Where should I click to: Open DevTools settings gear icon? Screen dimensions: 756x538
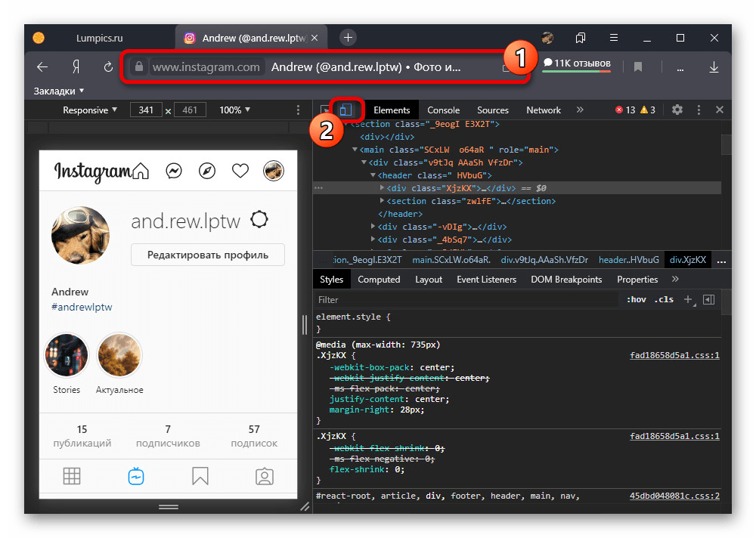677,110
